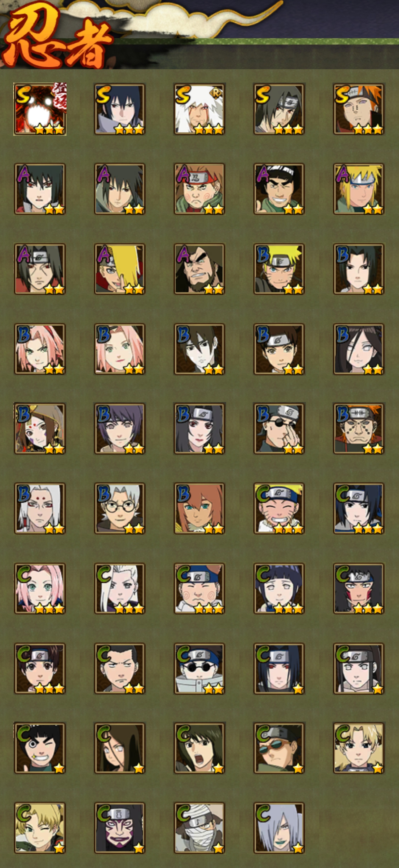Pick the S-rank orange-haired Pain portrait

[x=359, y=109]
